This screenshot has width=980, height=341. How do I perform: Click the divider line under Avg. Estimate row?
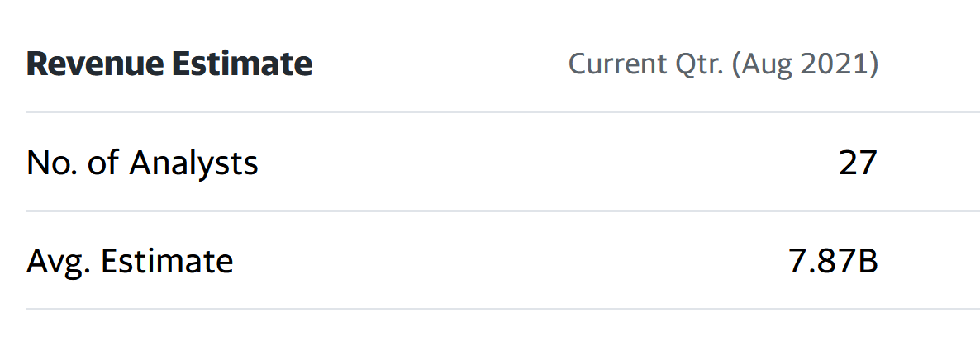pyautogui.click(x=502, y=309)
